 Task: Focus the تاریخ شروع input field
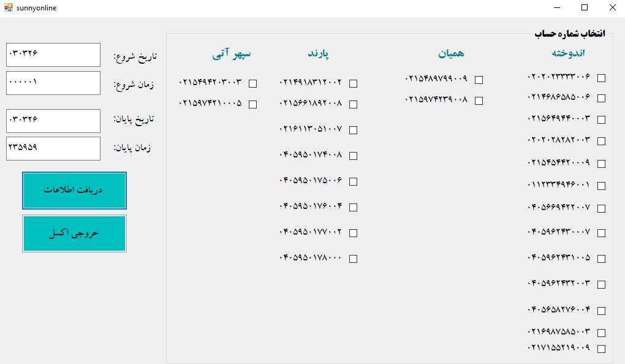click(53, 55)
